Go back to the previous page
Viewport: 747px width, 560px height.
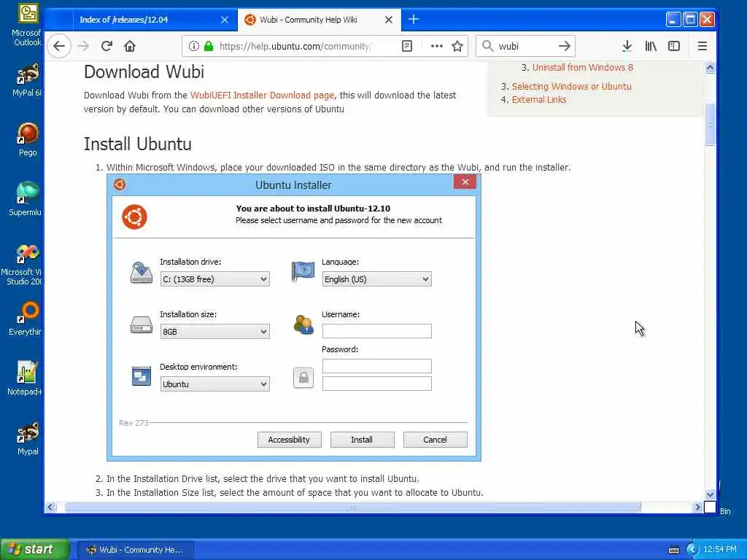[x=59, y=46]
